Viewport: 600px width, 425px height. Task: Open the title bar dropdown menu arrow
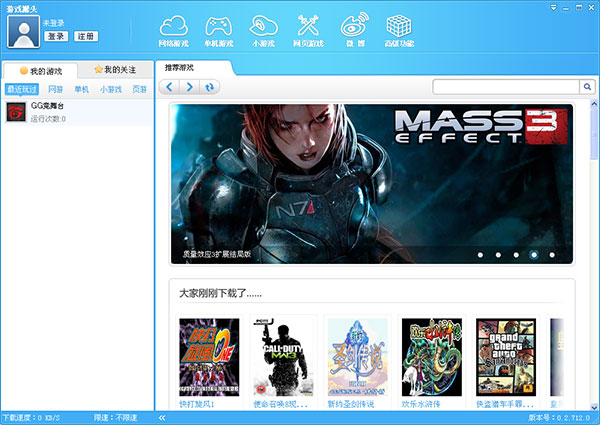[553, 8]
